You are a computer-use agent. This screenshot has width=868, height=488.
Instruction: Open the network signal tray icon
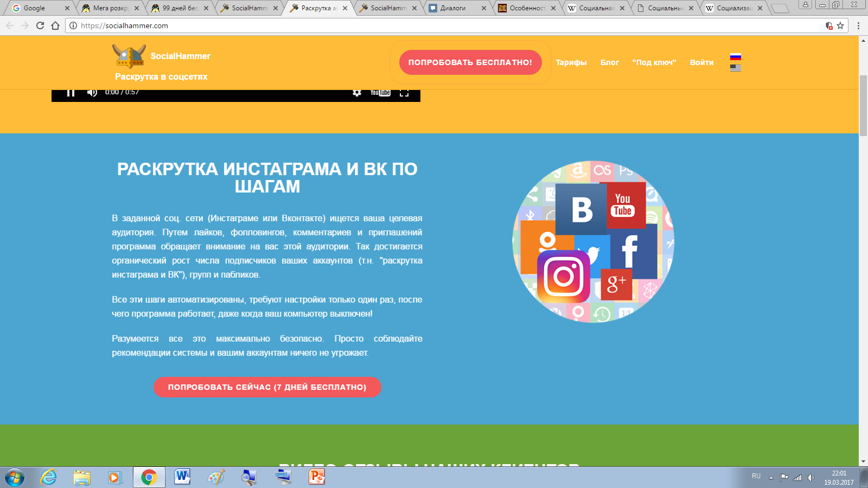click(x=797, y=478)
